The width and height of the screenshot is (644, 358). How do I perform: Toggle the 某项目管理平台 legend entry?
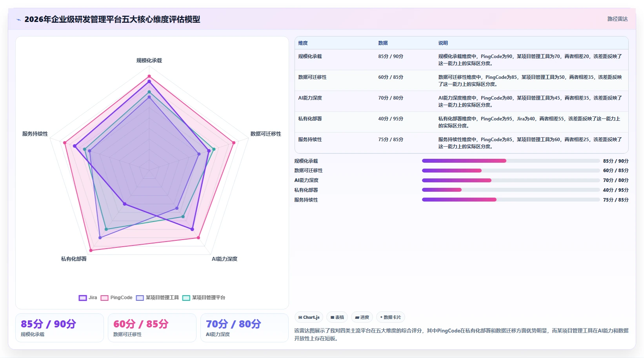pos(204,298)
